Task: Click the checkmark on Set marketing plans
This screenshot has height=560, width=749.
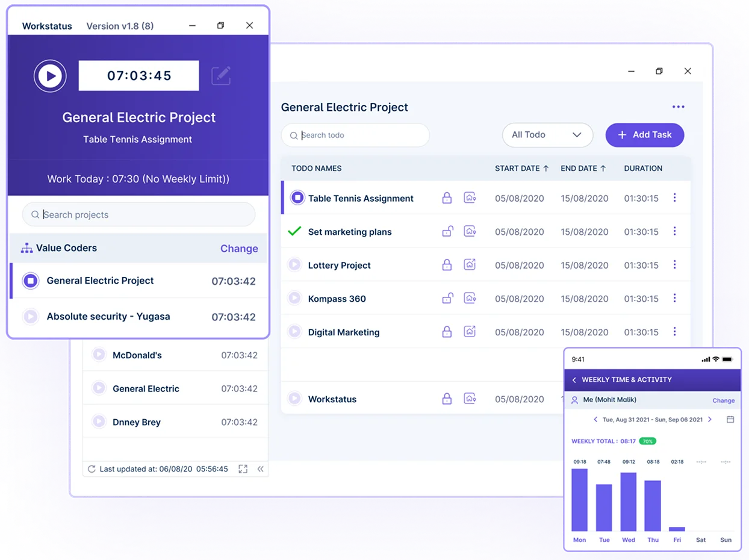Action: (x=294, y=231)
